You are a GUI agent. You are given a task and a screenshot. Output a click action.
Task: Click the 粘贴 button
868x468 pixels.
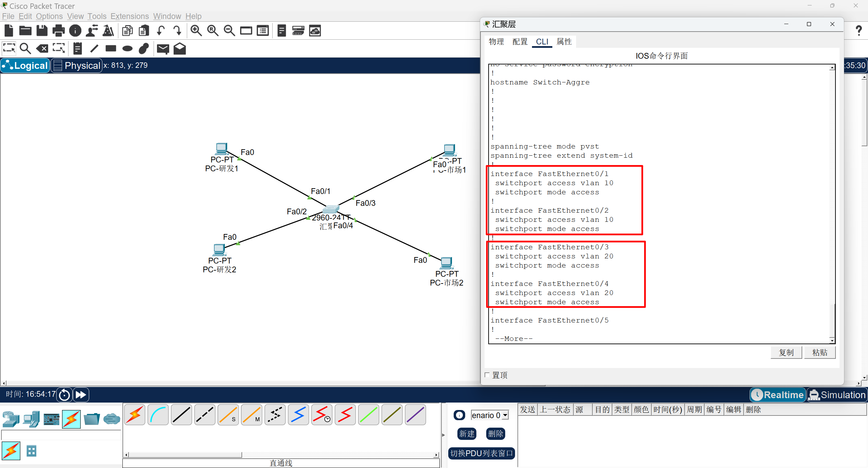(820, 352)
